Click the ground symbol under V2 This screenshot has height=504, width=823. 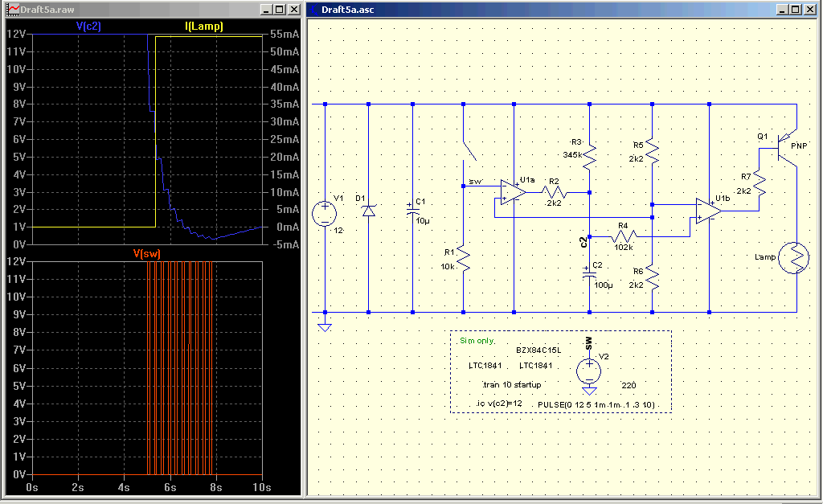[x=589, y=391]
